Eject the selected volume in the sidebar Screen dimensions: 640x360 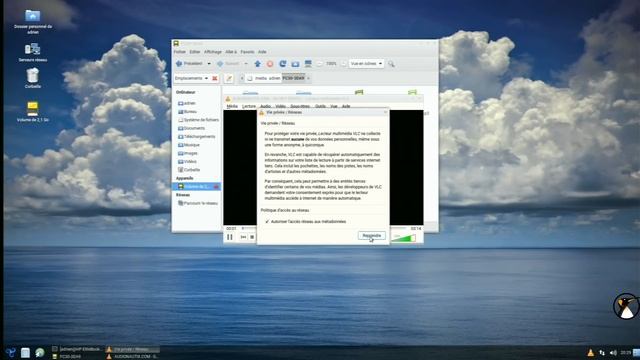(x=216, y=187)
